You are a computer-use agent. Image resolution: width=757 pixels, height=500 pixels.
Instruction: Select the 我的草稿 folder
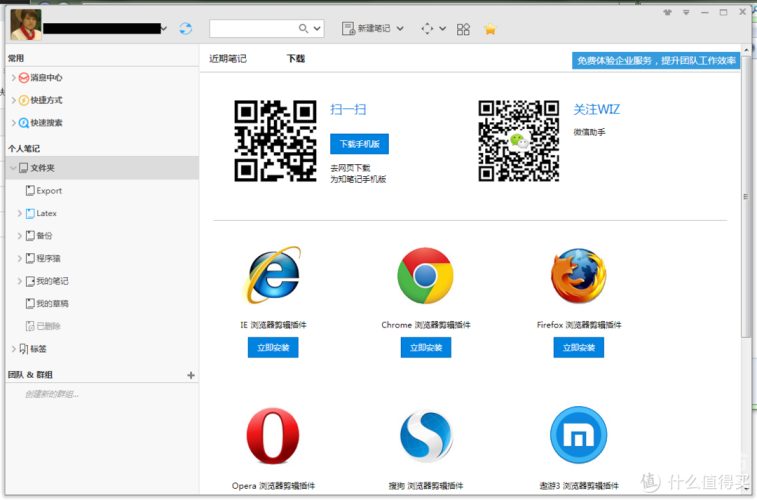click(52, 303)
